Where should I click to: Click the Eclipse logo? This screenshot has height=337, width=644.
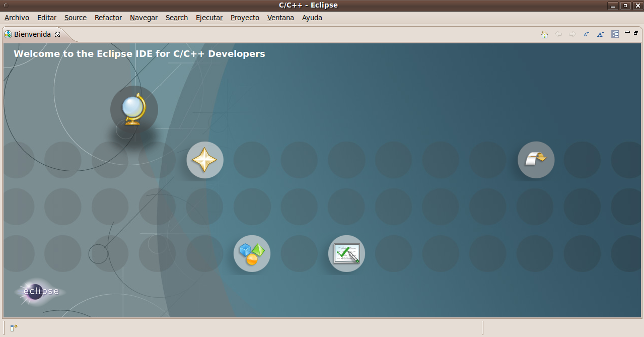tap(40, 292)
